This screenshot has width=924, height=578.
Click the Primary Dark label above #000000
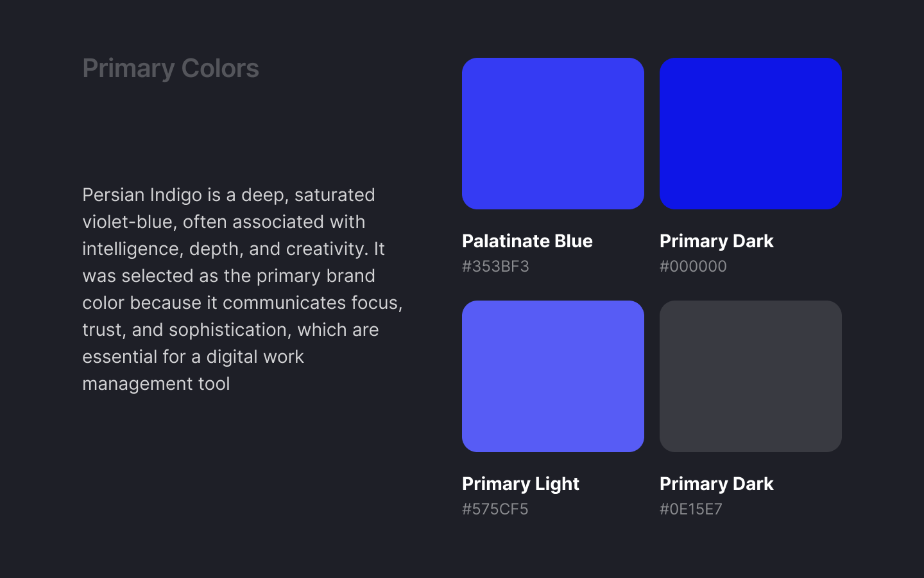[716, 241]
